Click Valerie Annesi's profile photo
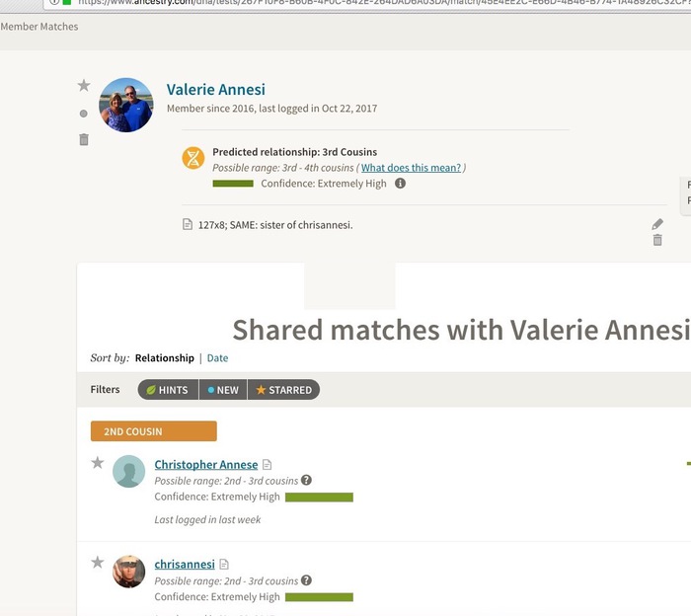The image size is (691, 616). 126,105
